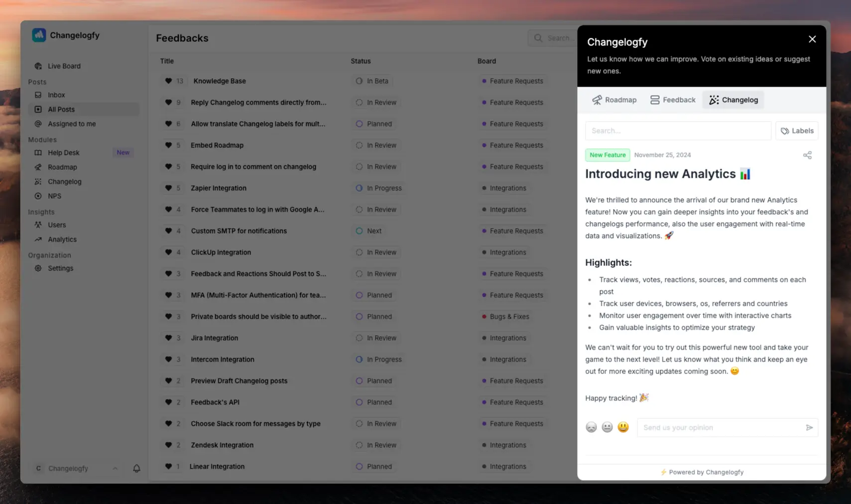Image resolution: width=851 pixels, height=504 pixels.
Task: Open Require log in to comment post
Action: click(253, 166)
